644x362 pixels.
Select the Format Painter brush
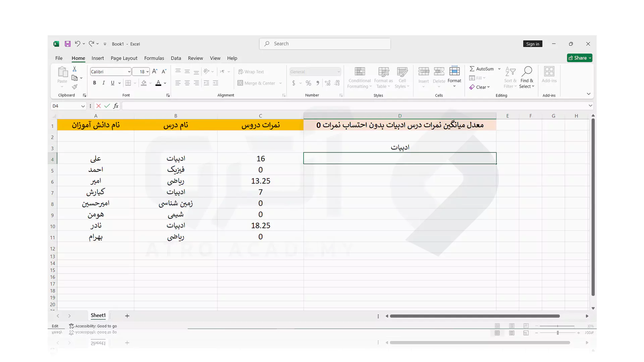74,87
